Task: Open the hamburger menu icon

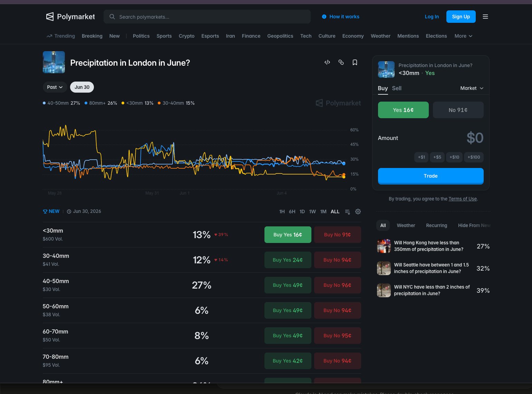Action: (485, 17)
